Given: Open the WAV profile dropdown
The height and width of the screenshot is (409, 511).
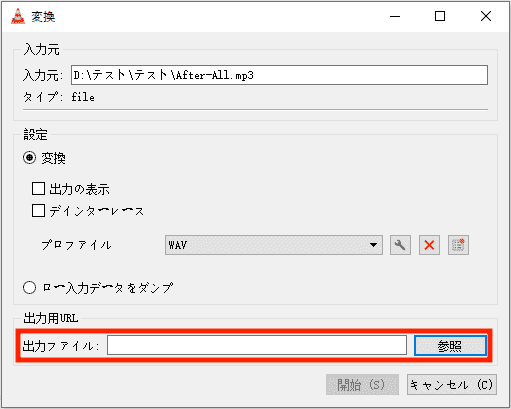Looking at the screenshot, I should click(x=274, y=245).
